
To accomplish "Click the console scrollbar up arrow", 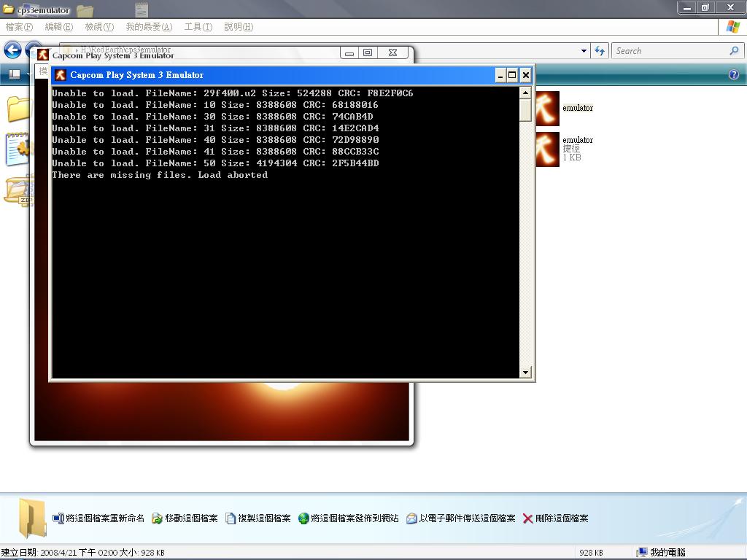I will pyautogui.click(x=525, y=93).
